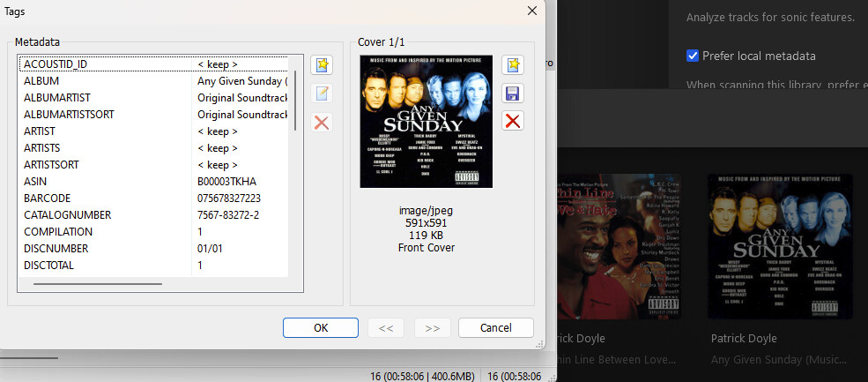
Task: Click Patrick Doyle under Thin Line album
Action: tap(582, 338)
